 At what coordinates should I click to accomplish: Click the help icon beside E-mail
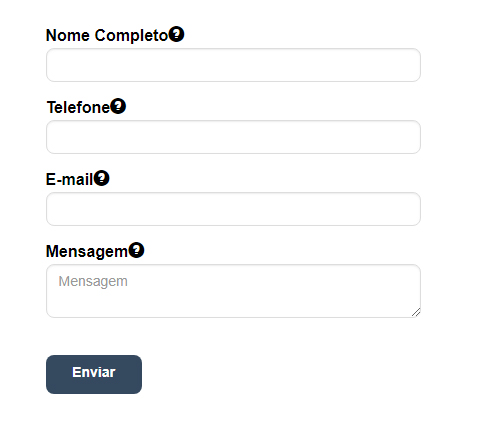click(x=101, y=178)
